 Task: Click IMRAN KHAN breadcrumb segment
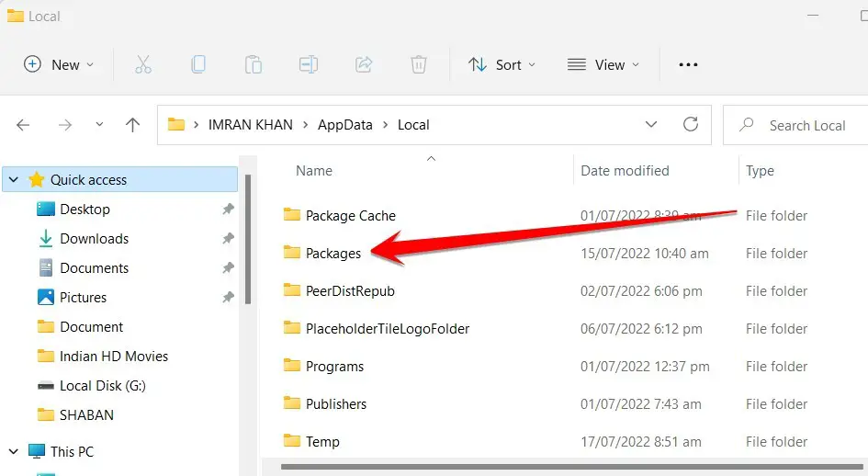250,125
